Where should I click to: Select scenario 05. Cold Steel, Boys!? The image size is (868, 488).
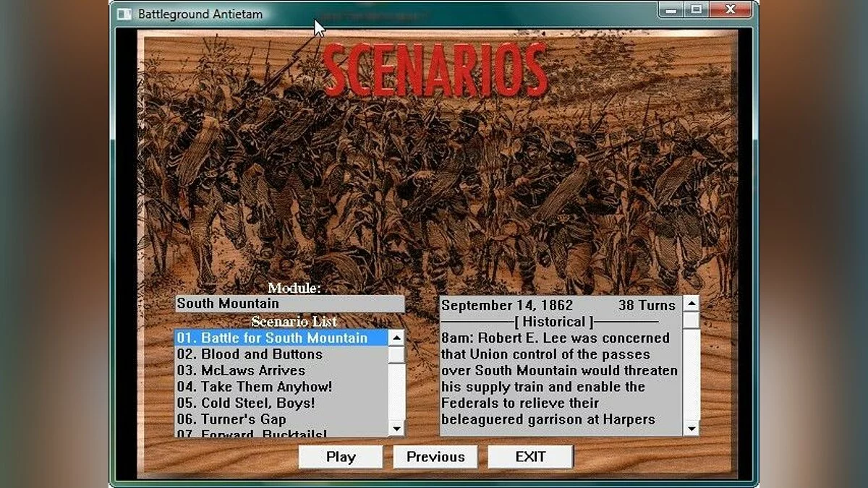coord(281,403)
